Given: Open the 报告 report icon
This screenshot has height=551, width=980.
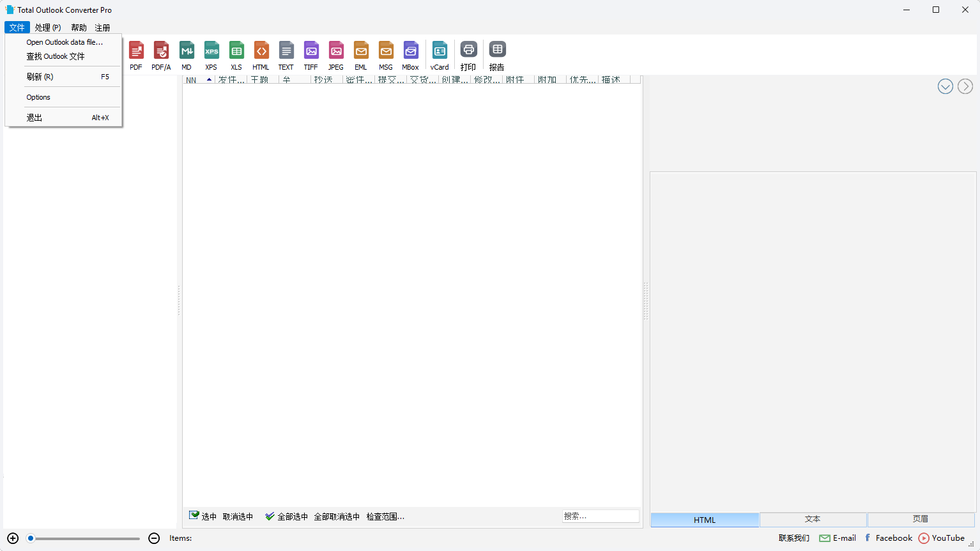Looking at the screenshot, I should pos(497,56).
